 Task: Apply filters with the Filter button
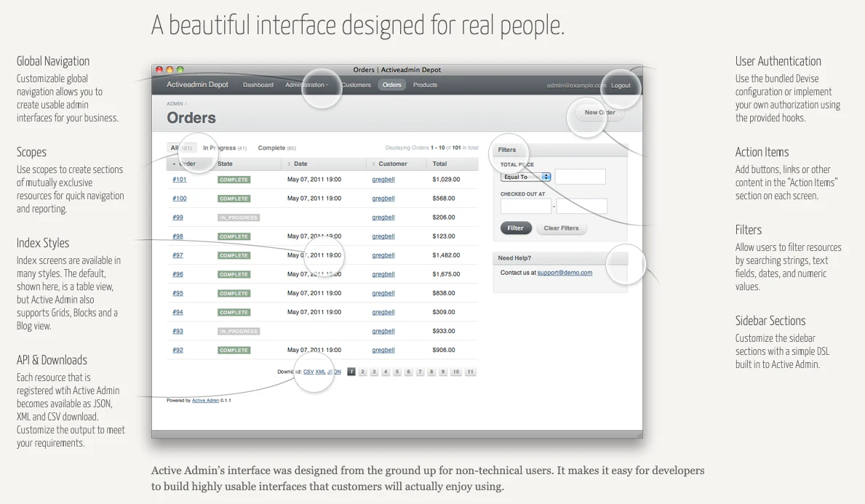[516, 228]
